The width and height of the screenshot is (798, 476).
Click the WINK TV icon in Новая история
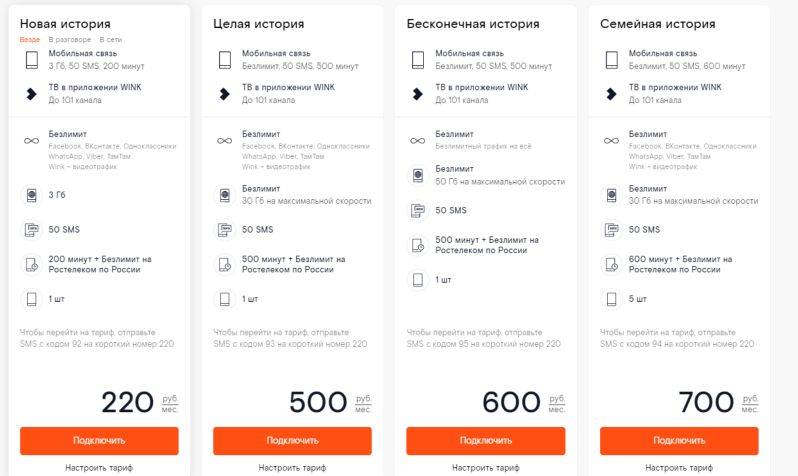tap(32, 94)
